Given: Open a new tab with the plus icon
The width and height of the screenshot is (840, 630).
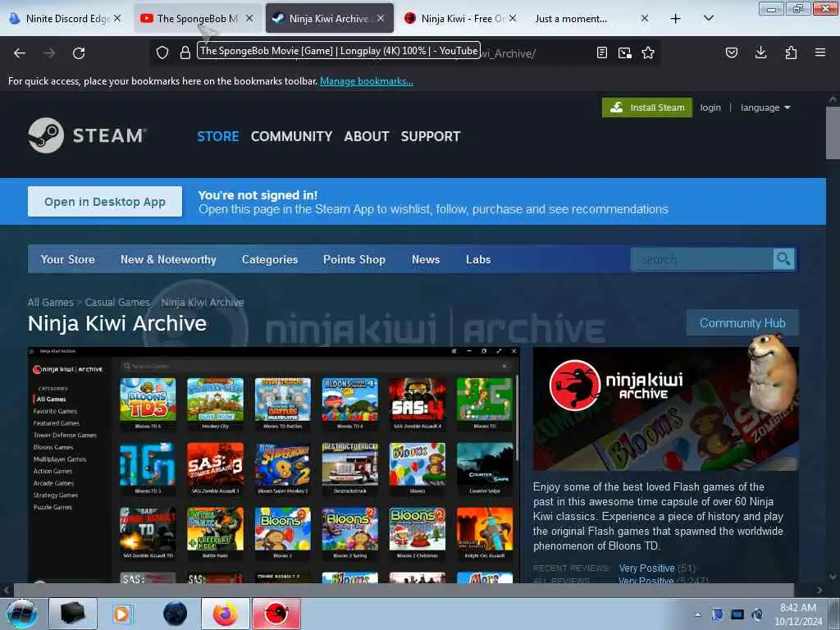Looking at the screenshot, I should 676,19.
